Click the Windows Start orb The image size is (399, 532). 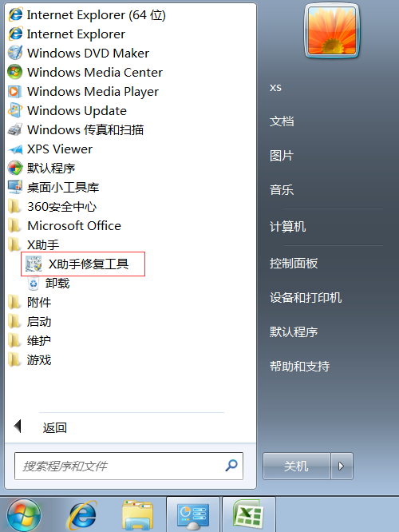tap(24, 514)
